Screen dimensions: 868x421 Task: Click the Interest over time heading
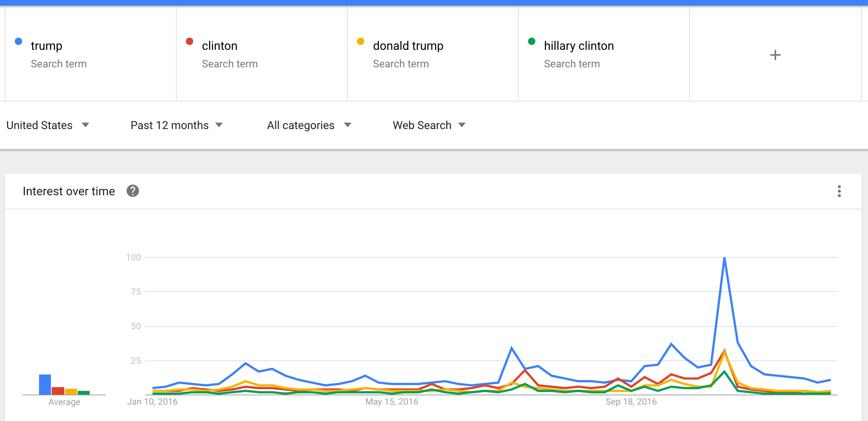[69, 191]
